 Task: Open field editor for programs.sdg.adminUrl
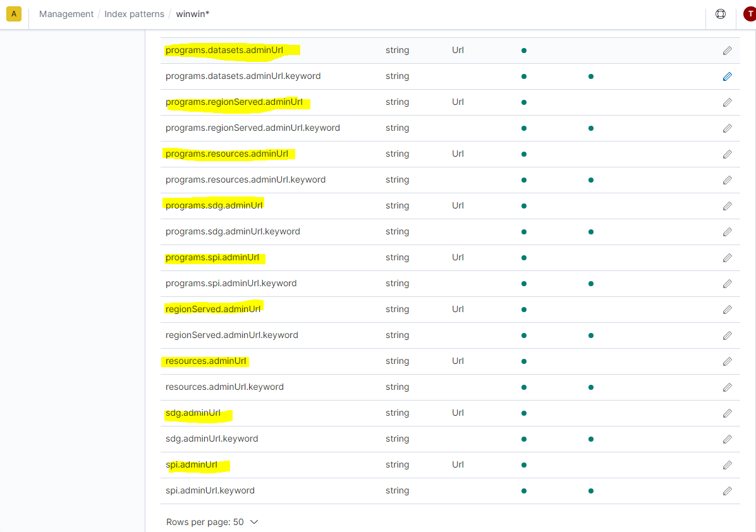(x=727, y=205)
